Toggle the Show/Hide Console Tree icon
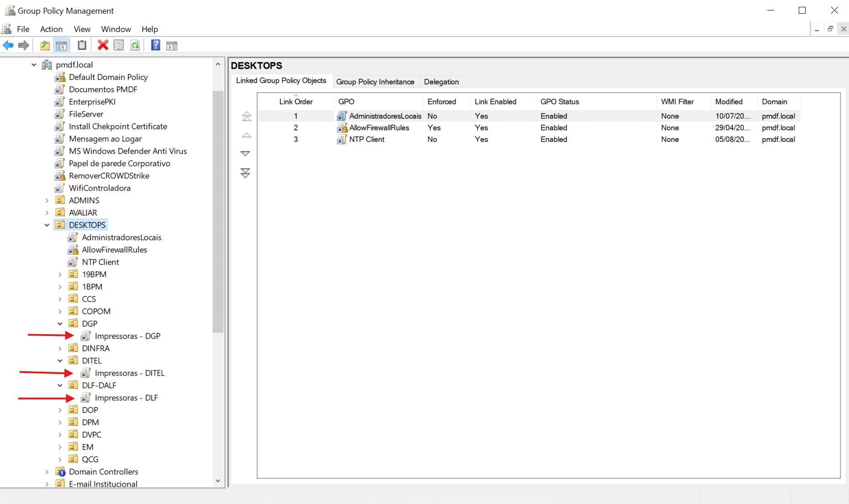The image size is (849, 504). 61,45
